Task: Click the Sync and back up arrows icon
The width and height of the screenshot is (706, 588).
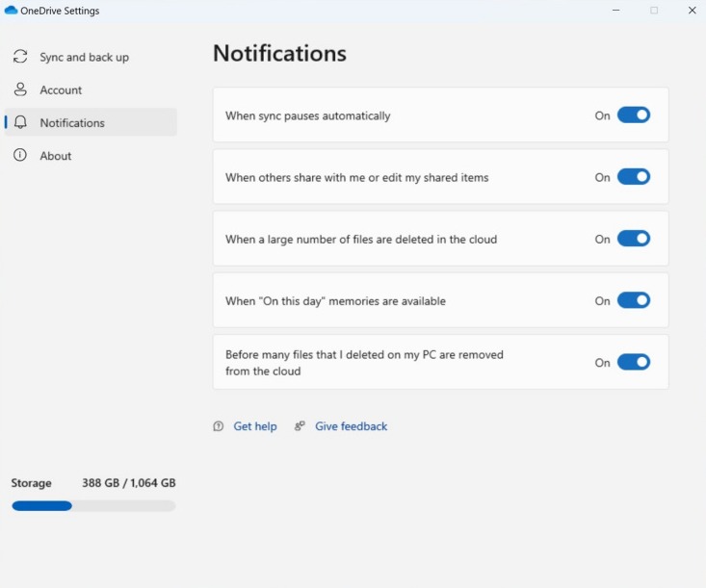Action: (20, 57)
